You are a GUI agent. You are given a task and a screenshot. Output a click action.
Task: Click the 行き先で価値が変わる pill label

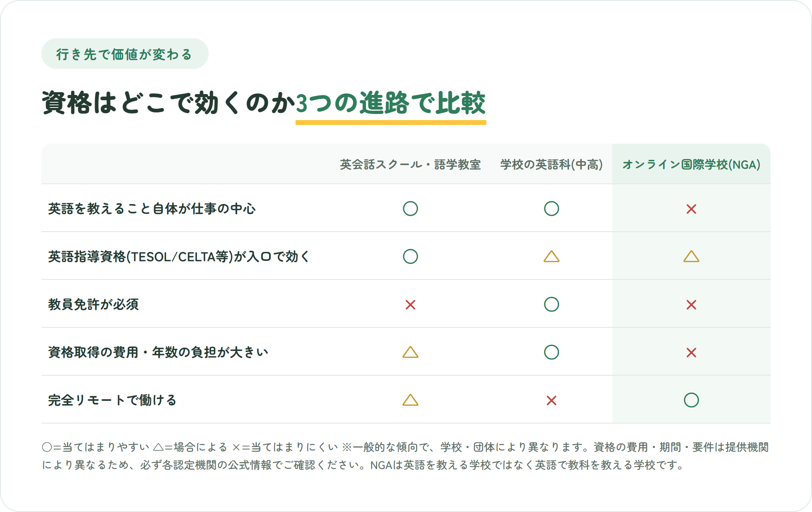(x=125, y=54)
